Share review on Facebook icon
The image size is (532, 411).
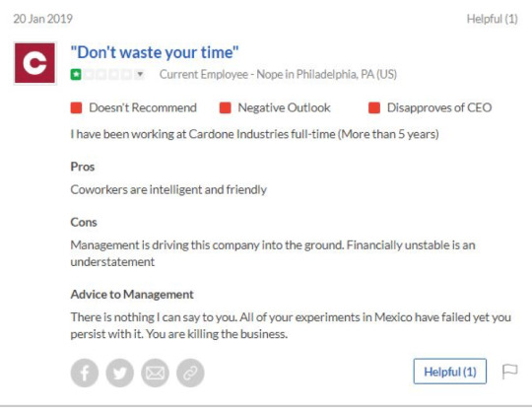tap(85, 373)
